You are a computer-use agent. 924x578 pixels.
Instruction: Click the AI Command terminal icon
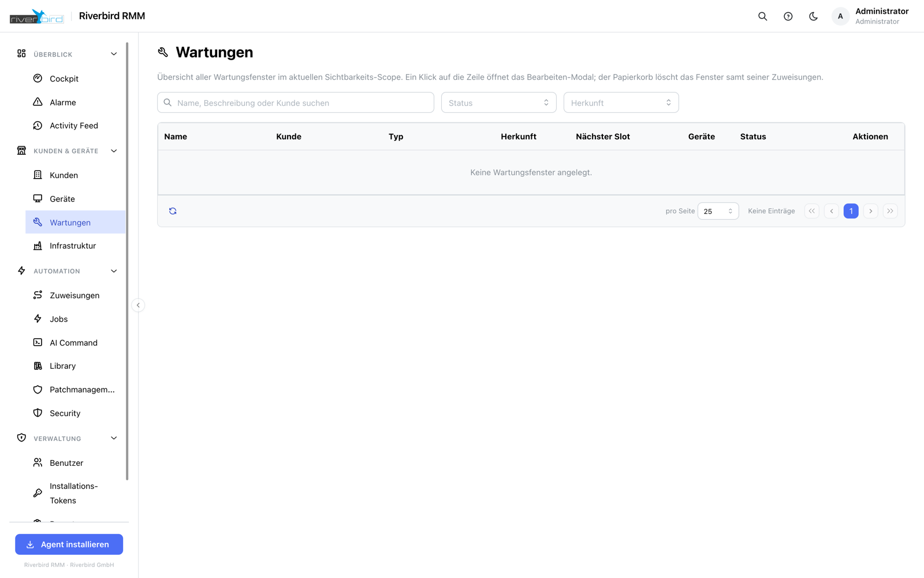38,342
